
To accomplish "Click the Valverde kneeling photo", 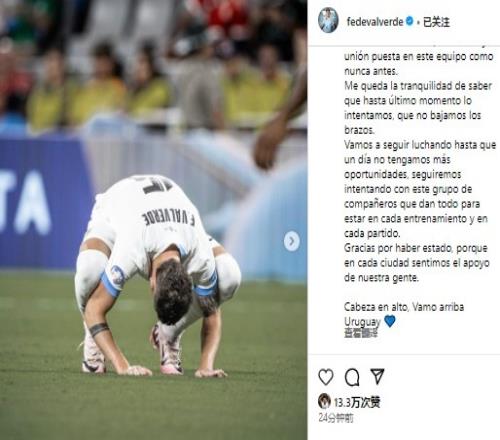I will (153, 220).
